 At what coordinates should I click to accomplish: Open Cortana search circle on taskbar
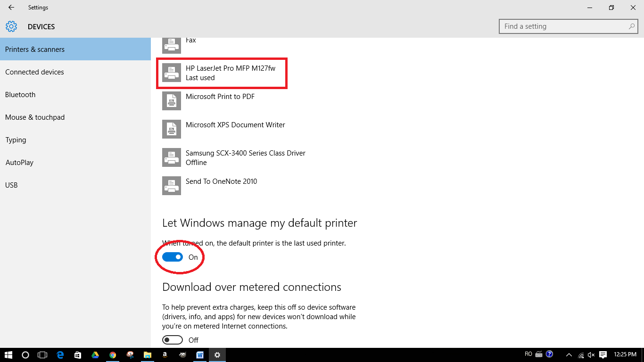(x=25, y=355)
